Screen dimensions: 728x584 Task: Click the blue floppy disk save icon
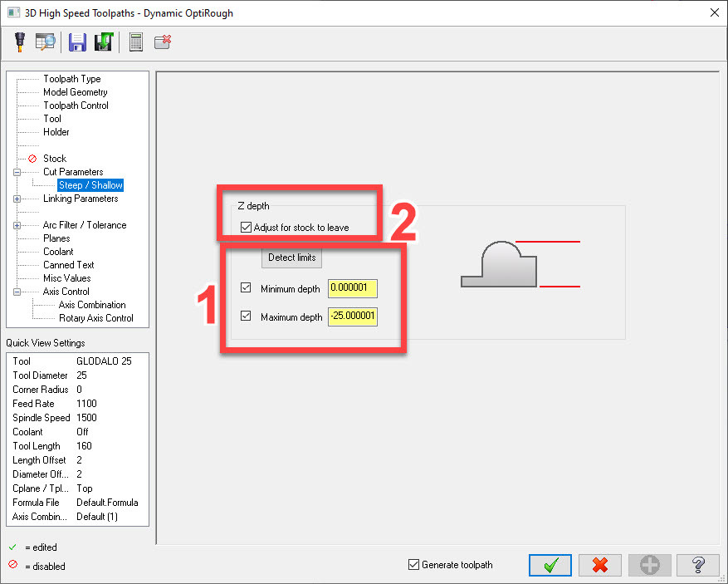pyautogui.click(x=77, y=42)
